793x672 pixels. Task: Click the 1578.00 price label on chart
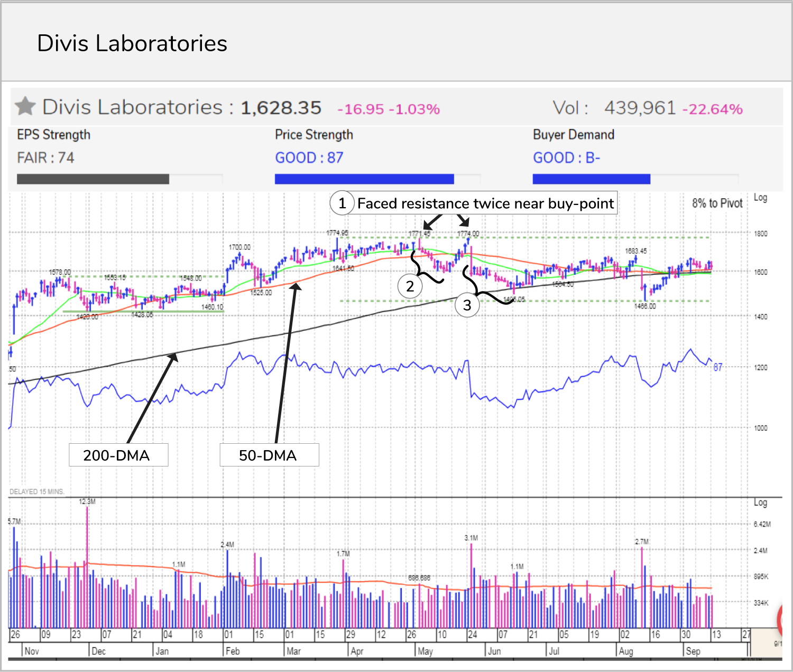[x=60, y=272]
